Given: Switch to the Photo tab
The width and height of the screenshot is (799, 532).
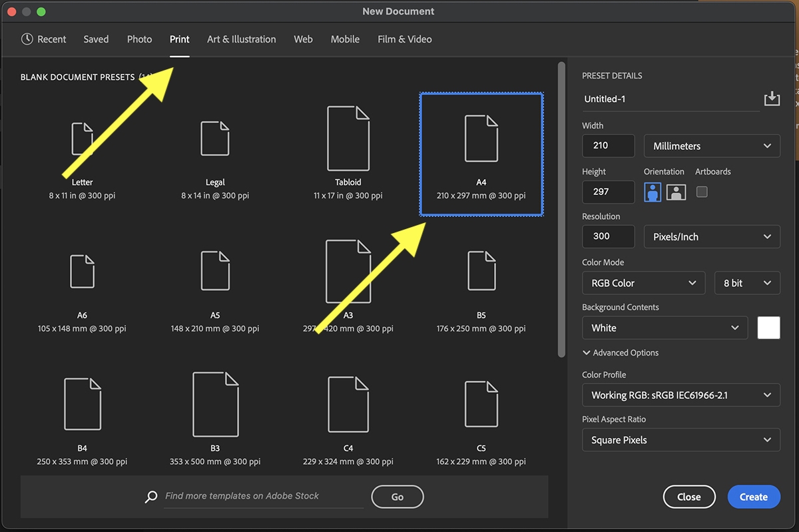Looking at the screenshot, I should (140, 39).
